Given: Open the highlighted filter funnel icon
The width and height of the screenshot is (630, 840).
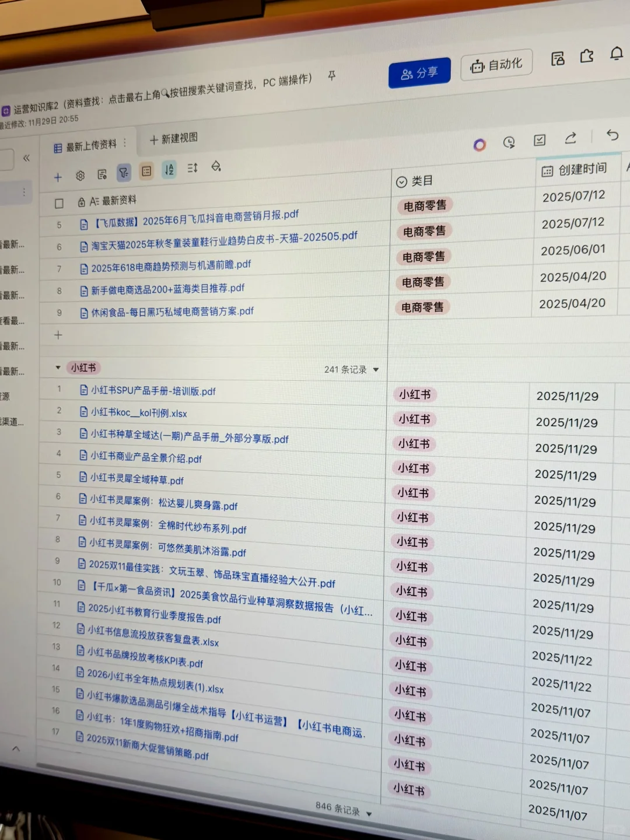Looking at the screenshot, I should click(124, 173).
